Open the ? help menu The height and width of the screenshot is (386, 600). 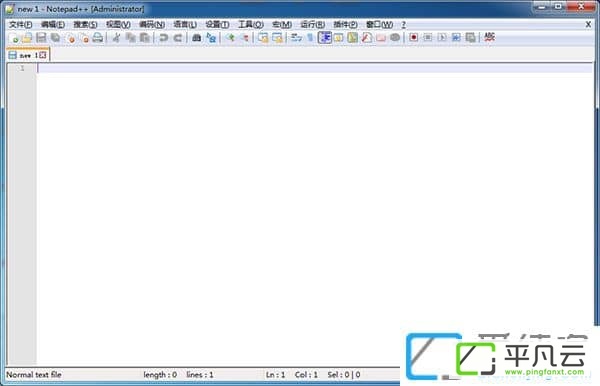(403, 24)
